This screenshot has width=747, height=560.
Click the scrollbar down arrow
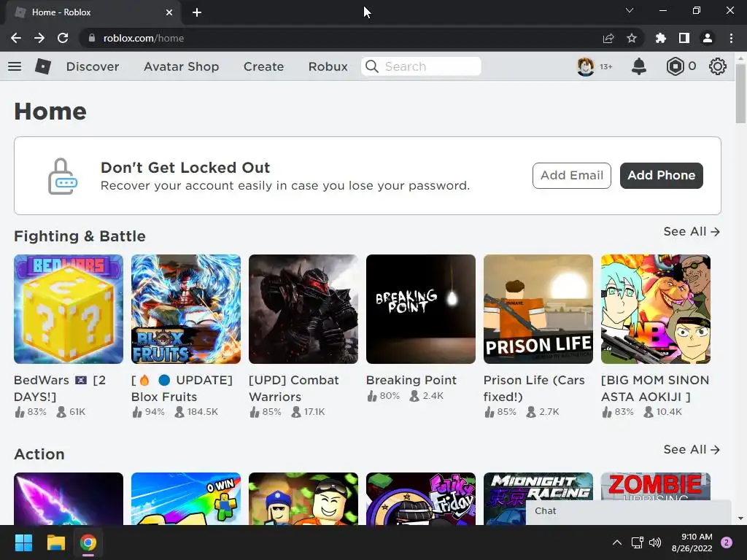pyautogui.click(x=740, y=518)
